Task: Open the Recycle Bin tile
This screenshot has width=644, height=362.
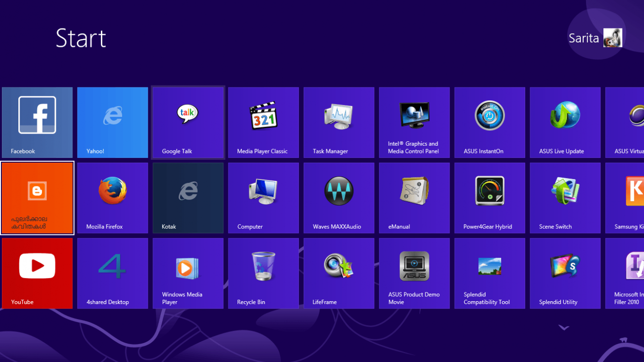Action: (x=264, y=273)
